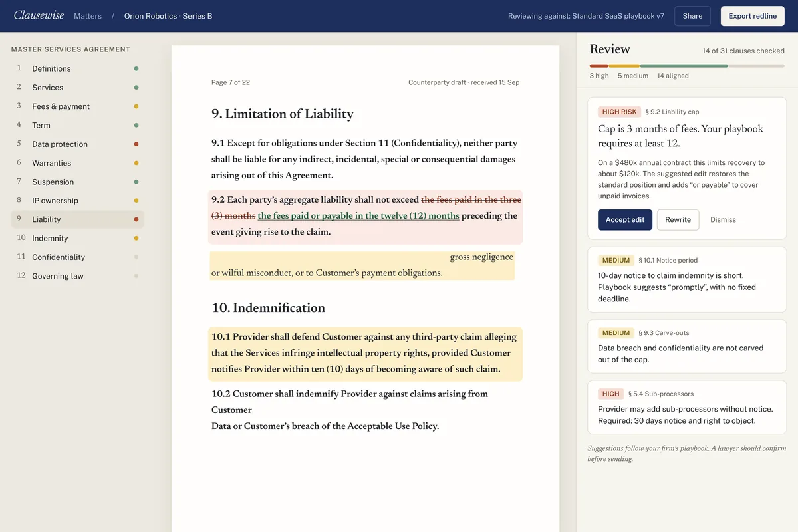798x532 pixels.
Task: Select Warranties in the sidebar
Action: (x=77, y=163)
